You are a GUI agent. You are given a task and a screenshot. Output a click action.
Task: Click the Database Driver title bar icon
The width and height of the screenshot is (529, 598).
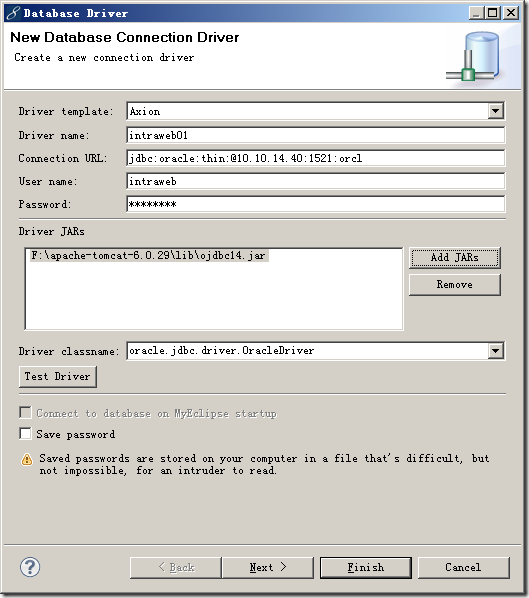13,13
